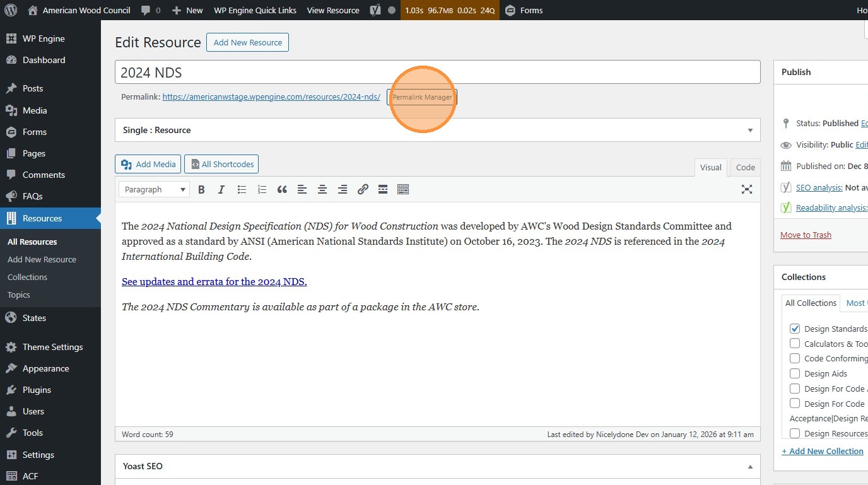Check the Design Resources collection
The image size is (868, 485).
(795, 433)
